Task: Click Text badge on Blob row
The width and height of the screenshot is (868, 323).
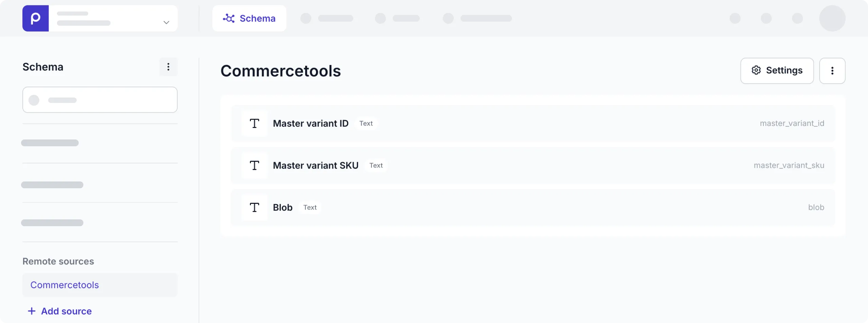Action: (x=310, y=207)
